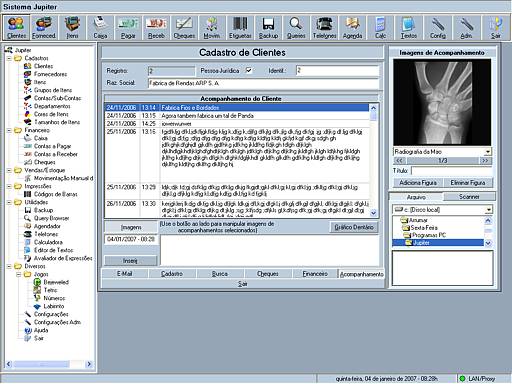Open the Queries magnifier icon
Image resolution: width=512 pixels, height=384 pixels.
(x=296, y=27)
